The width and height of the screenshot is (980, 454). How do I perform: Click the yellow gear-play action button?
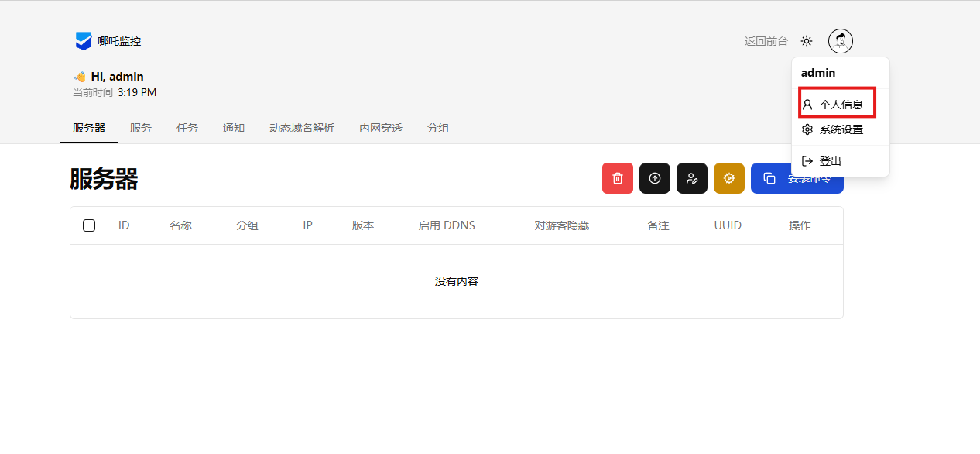point(728,178)
